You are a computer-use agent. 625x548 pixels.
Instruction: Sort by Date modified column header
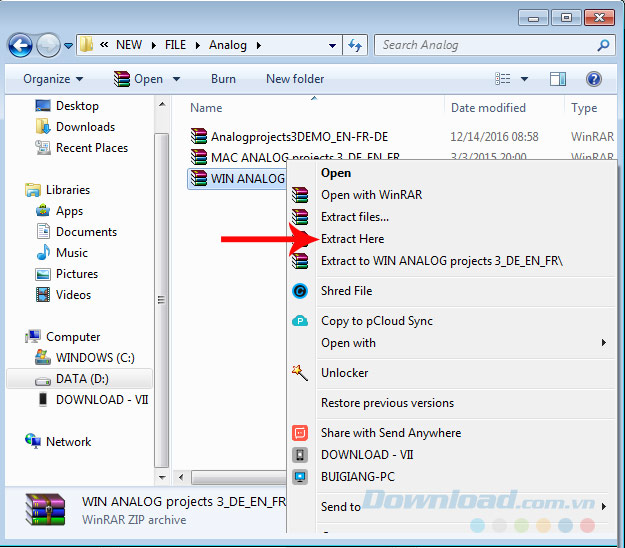click(488, 108)
